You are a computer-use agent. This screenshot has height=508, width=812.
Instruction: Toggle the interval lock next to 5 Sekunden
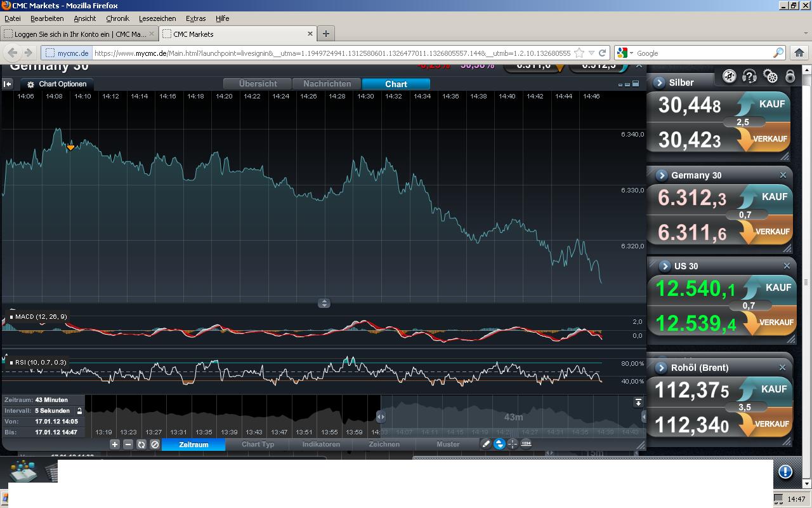click(x=79, y=411)
